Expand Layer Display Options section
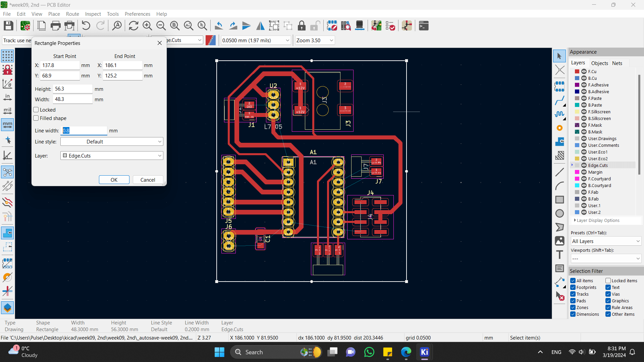This screenshot has width=644, height=362. tap(575, 220)
